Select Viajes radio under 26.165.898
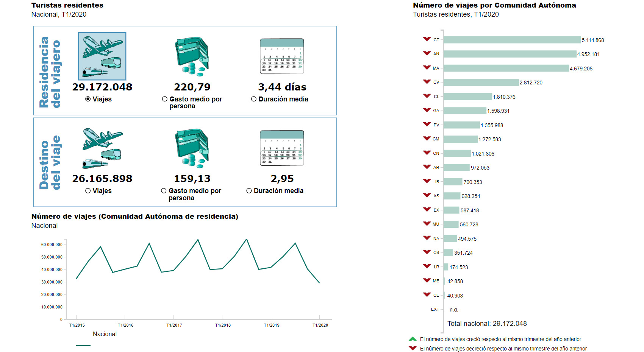644x352 pixels. tap(88, 191)
